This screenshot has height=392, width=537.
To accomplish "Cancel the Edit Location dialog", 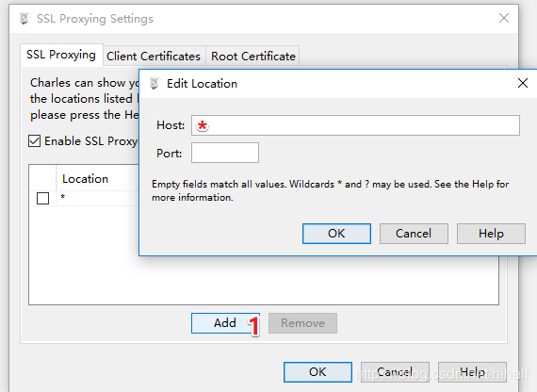I will [414, 234].
